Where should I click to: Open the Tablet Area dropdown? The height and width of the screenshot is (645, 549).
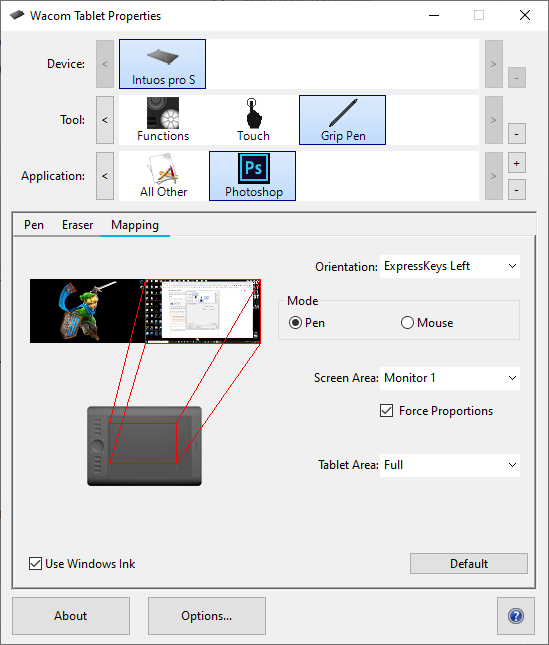[x=450, y=465]
